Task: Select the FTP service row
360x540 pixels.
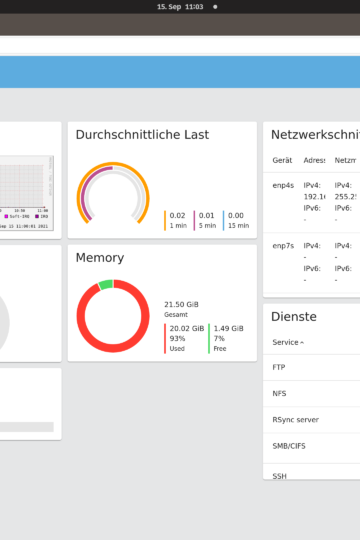Action: click(311, 367)
